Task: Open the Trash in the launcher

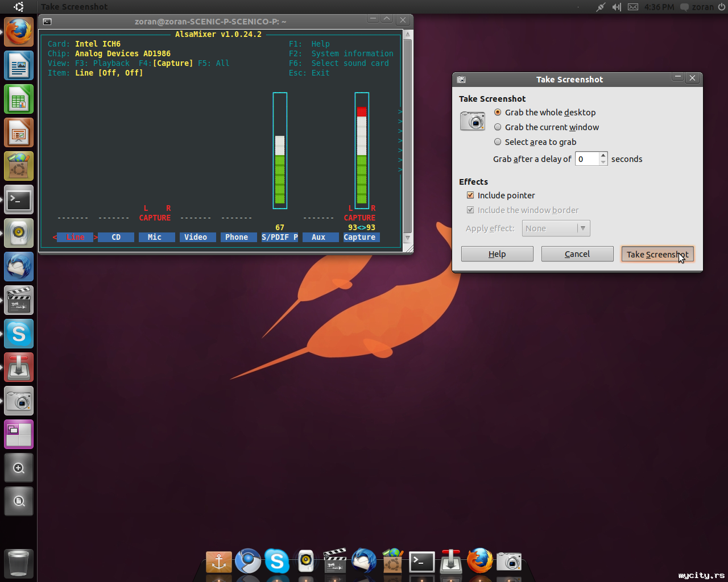Action: point(19,563)
